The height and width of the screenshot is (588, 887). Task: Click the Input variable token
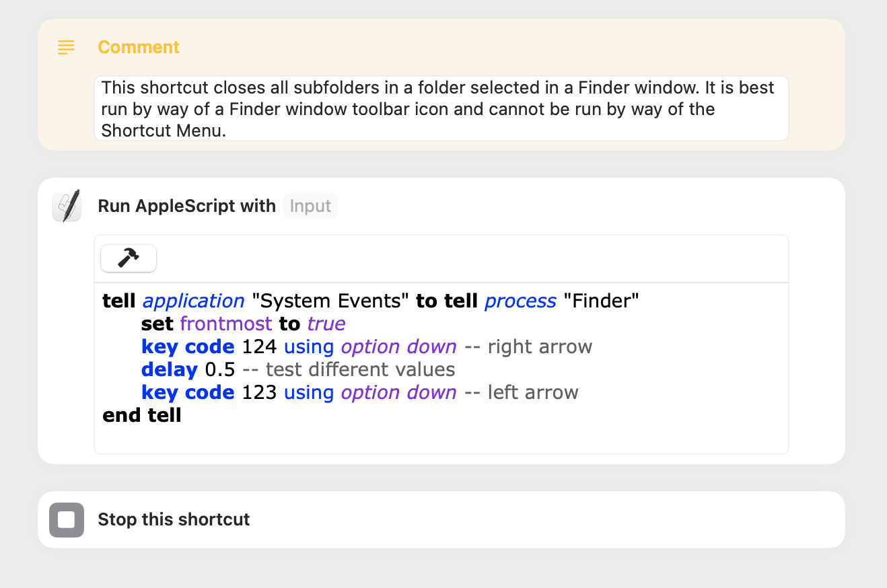click(310, 206)
